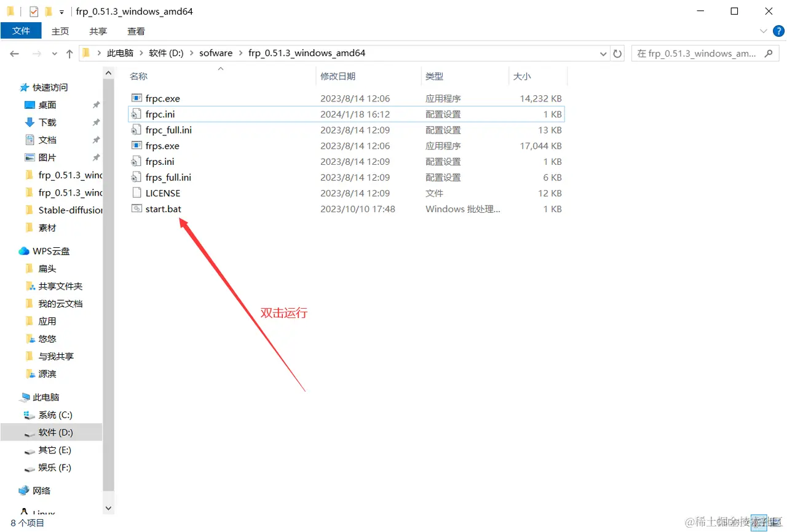The height and width of the screenshot is (532, 787).
Task: Click the frpc.exe application icon
Action: click(136, 98)
